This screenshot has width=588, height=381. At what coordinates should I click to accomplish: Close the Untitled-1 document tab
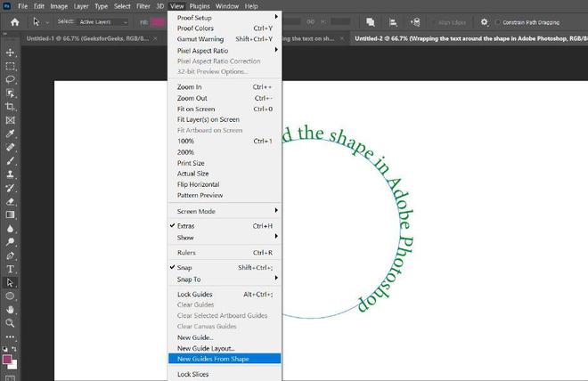(155, 38)
